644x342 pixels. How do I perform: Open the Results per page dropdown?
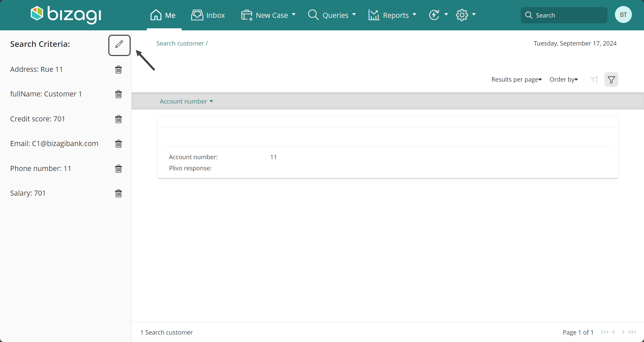pos(516,80)
